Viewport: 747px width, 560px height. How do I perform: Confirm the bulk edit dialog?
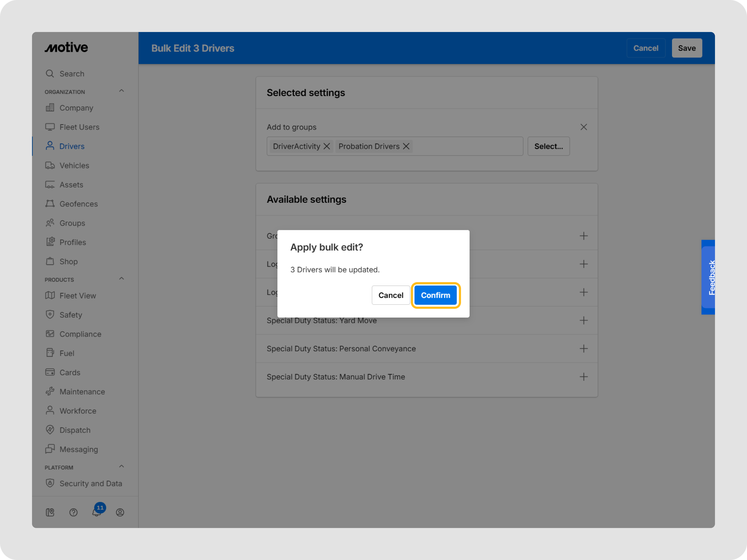tap(435, 295)
